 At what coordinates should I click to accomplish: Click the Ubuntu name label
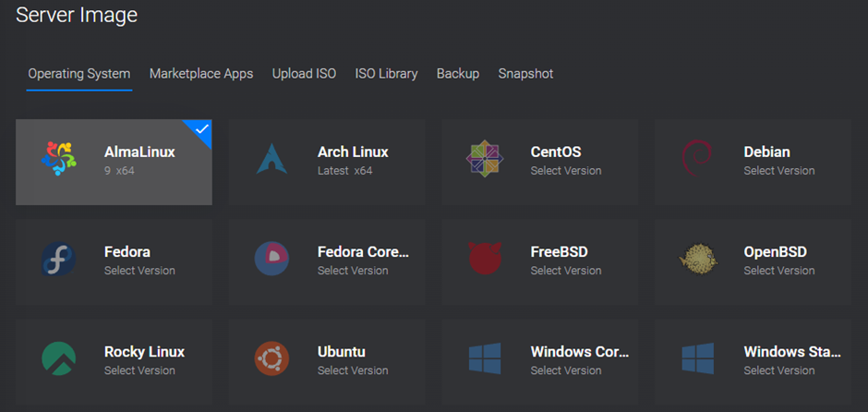[341, 352]
